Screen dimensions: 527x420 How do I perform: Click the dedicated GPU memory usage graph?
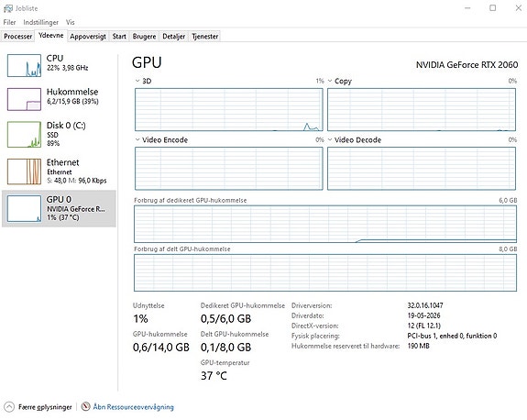[325, 224]
